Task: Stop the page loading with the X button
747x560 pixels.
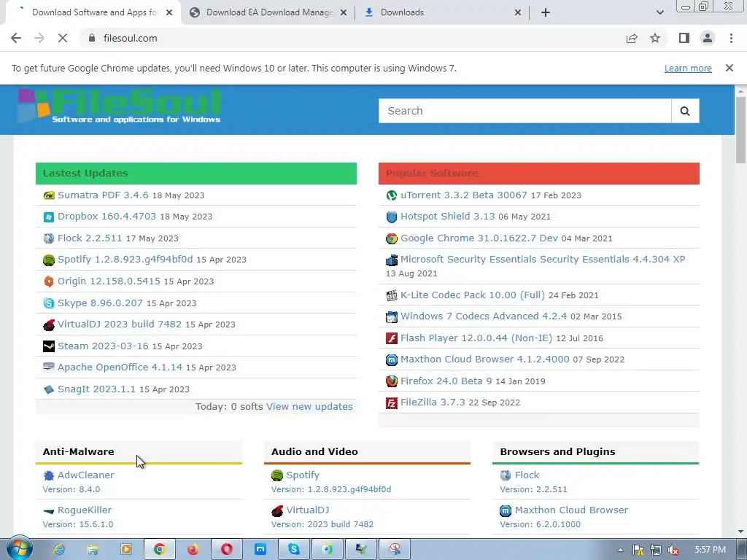Action: tap(63, 38)
